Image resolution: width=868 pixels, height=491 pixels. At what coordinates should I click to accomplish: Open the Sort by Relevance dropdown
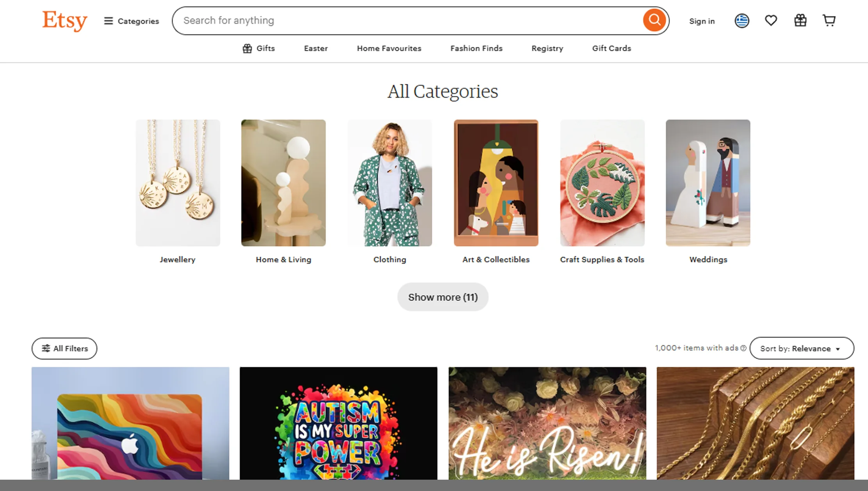pos(801,348)
